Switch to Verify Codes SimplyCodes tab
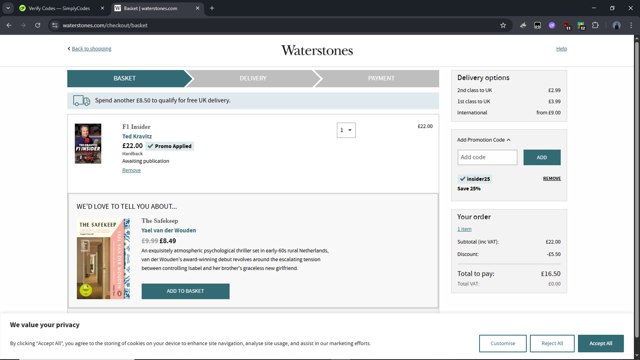 point(59,8)
